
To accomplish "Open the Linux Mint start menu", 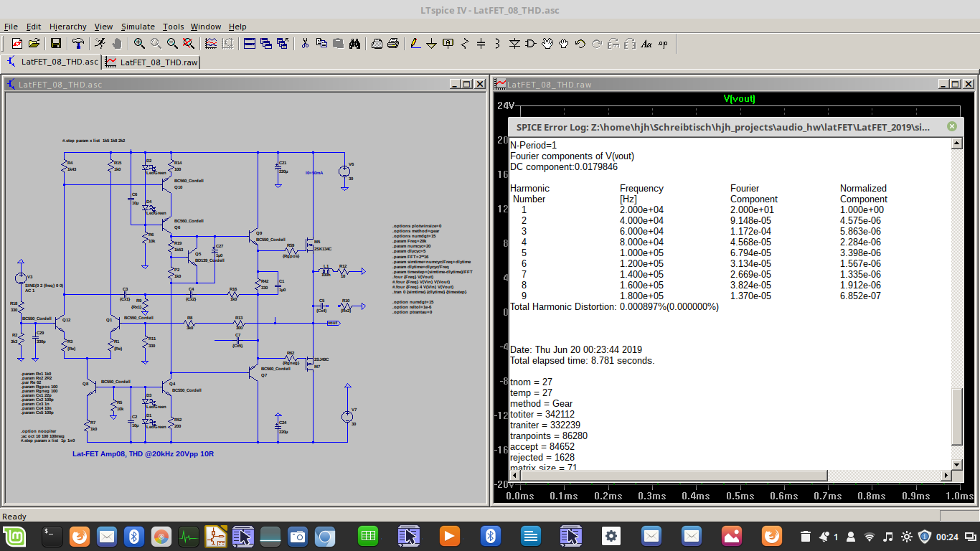I will point(13,536).
